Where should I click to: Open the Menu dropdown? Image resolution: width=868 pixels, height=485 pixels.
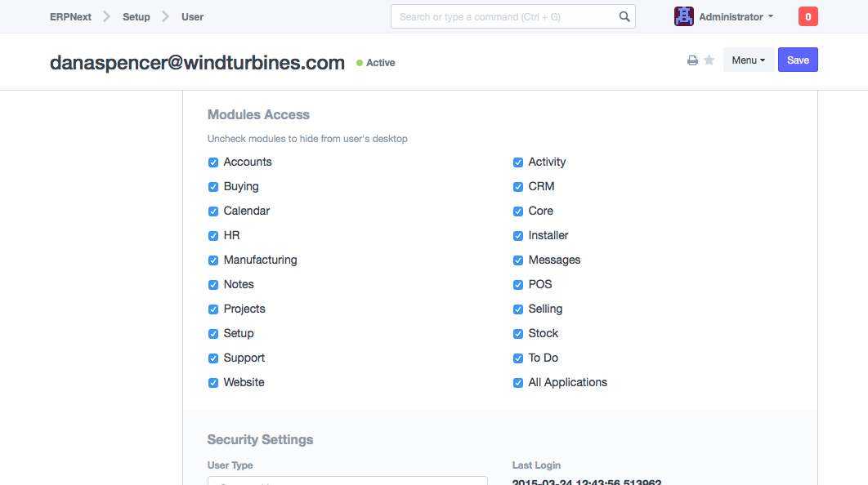pos(748,60)
